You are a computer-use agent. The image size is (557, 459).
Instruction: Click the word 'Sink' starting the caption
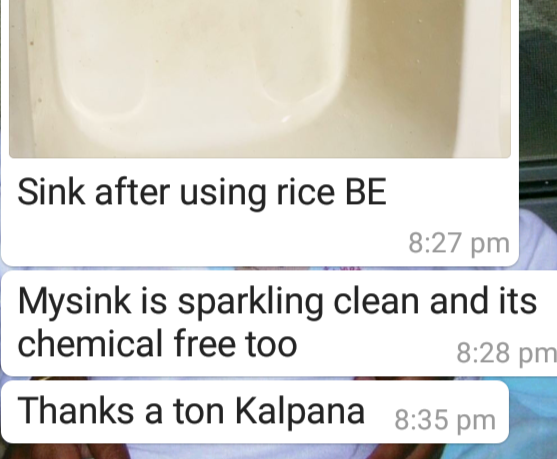coord(51,192)
